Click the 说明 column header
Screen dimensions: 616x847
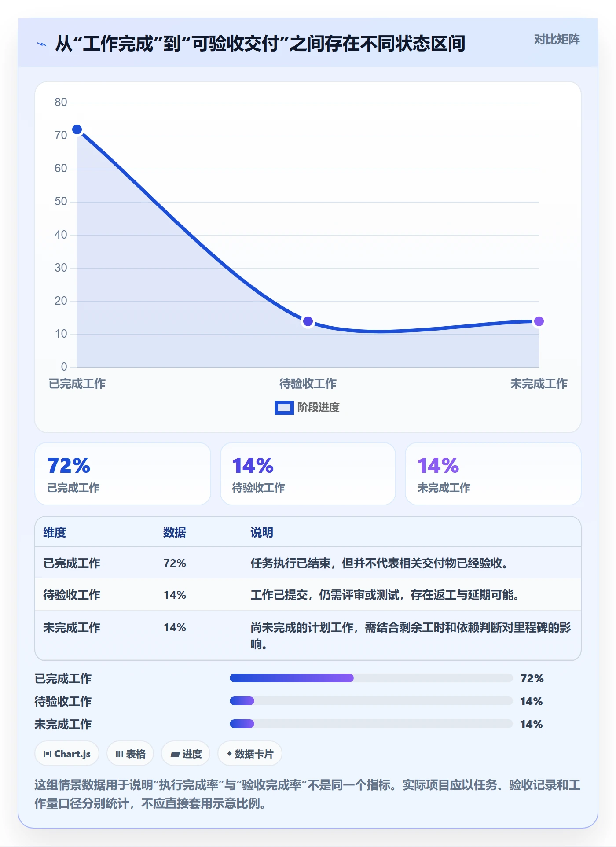(x=262, y=532)
